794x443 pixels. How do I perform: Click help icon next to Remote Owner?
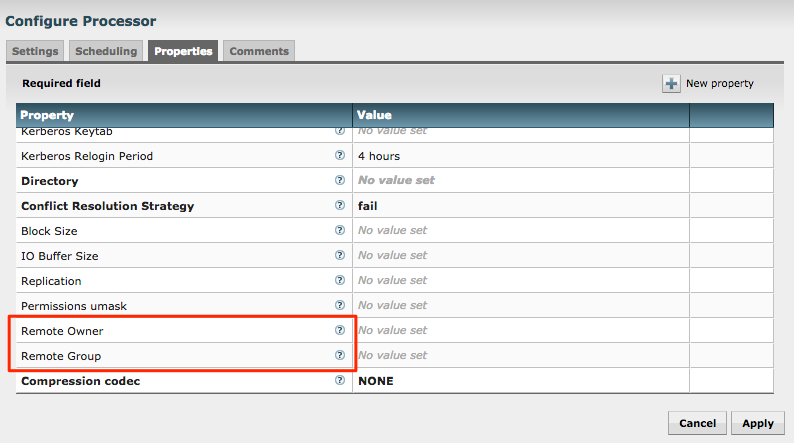tap(340, 330)
